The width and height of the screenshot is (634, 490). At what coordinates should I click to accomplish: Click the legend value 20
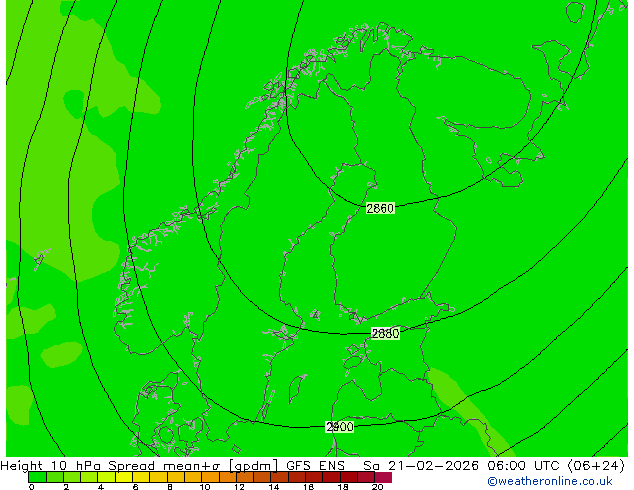point(377,487)
